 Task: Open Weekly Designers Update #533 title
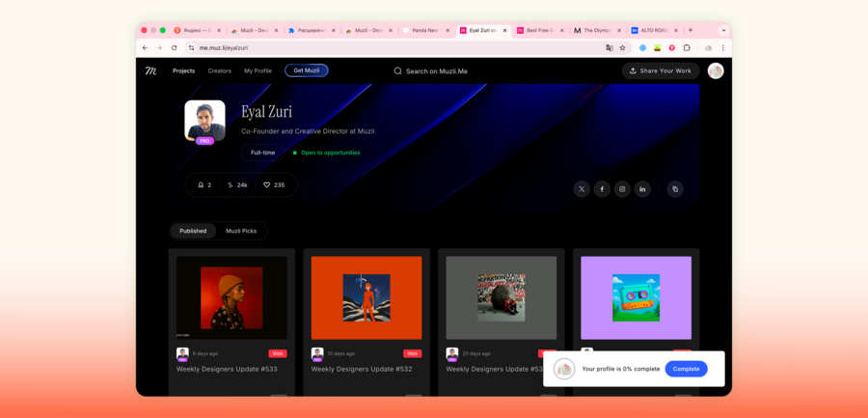click(227, 369)
